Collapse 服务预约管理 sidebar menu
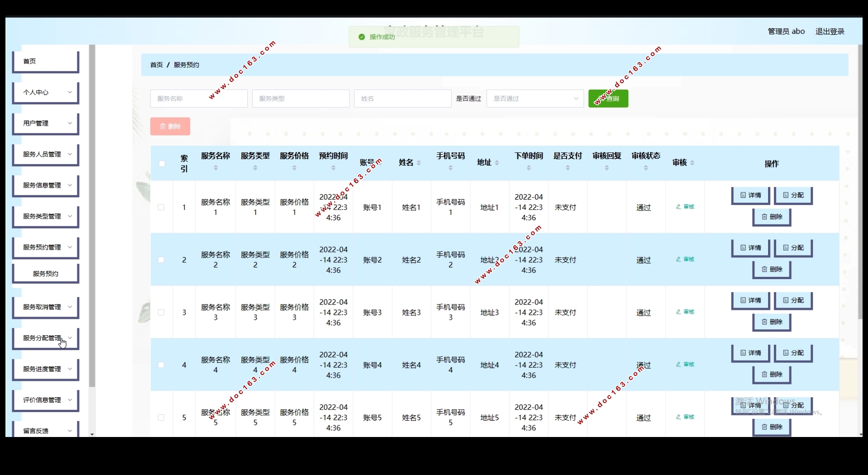 pos(46,247)
